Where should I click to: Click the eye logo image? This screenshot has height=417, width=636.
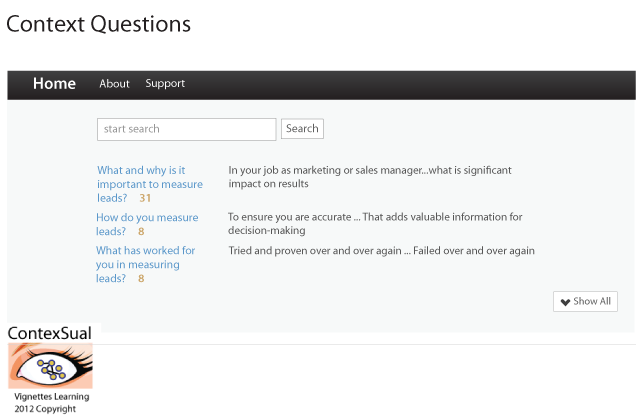(50, 372)
